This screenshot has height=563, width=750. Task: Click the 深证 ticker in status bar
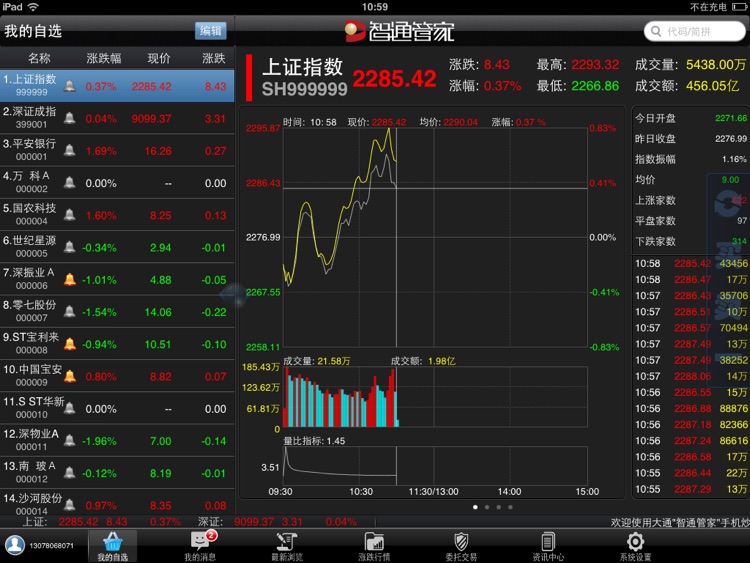click(x=277, y=521)
